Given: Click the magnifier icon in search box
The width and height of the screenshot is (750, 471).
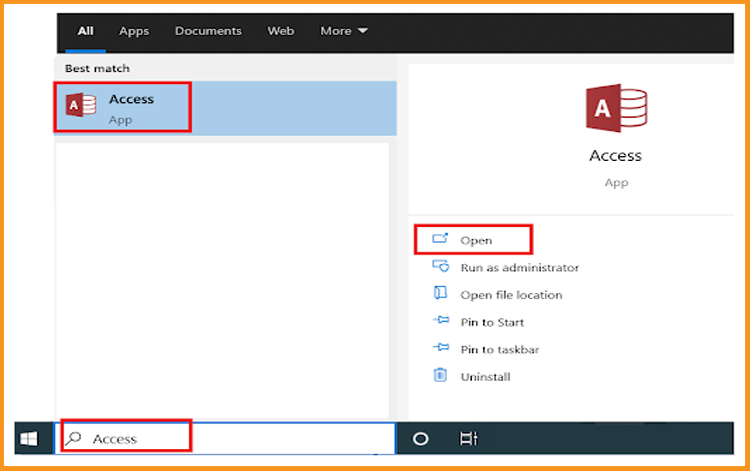Looking at the screenshot, I should tap(74, 438).
